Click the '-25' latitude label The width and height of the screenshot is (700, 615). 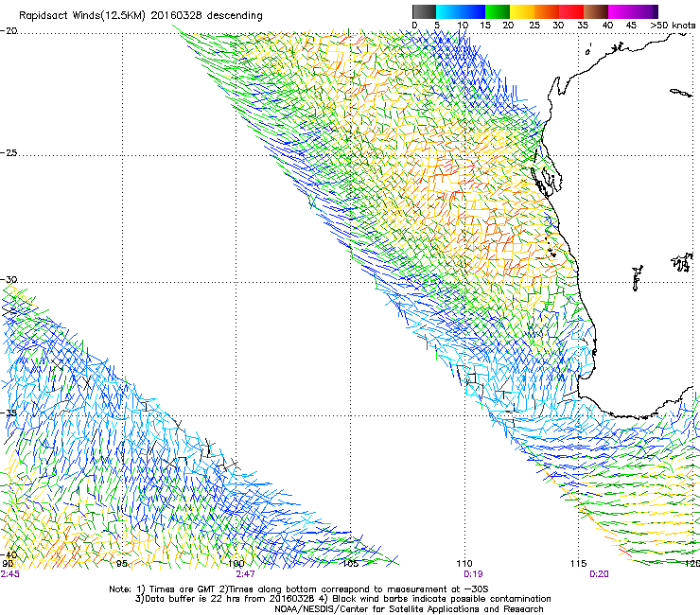pos(9,152)
